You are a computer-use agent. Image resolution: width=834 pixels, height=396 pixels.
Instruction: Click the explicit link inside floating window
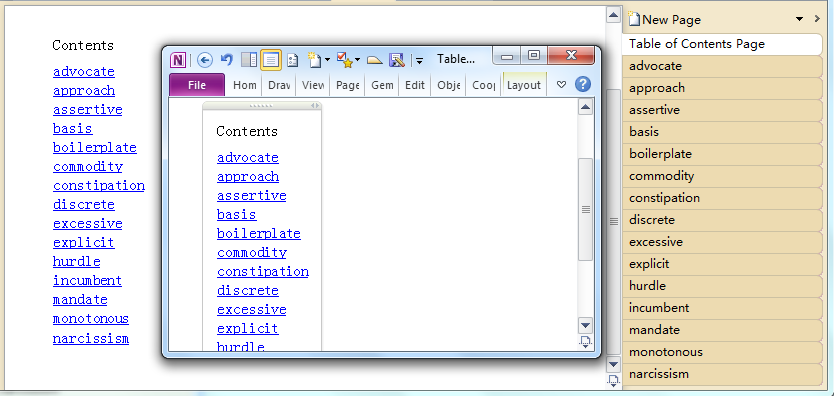pyautogui.click(x=247, y=329)
